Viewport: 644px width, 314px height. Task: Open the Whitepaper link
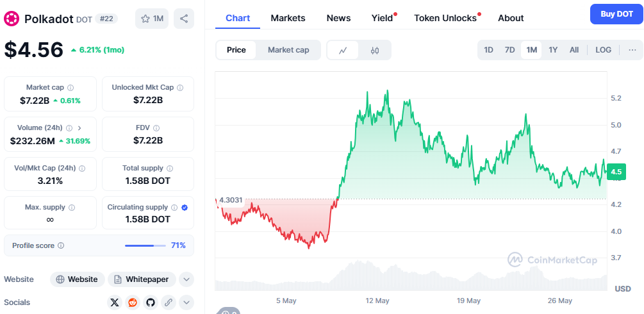click(142, 279)
